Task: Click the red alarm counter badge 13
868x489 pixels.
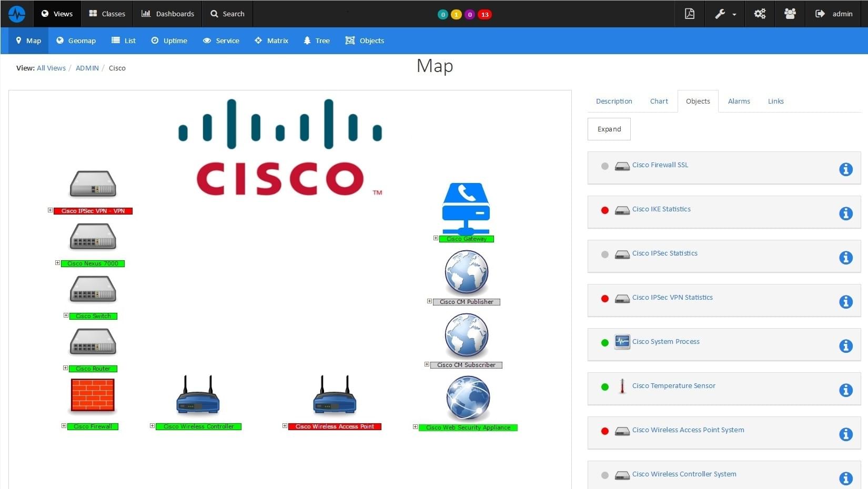Action: (485, 14)
